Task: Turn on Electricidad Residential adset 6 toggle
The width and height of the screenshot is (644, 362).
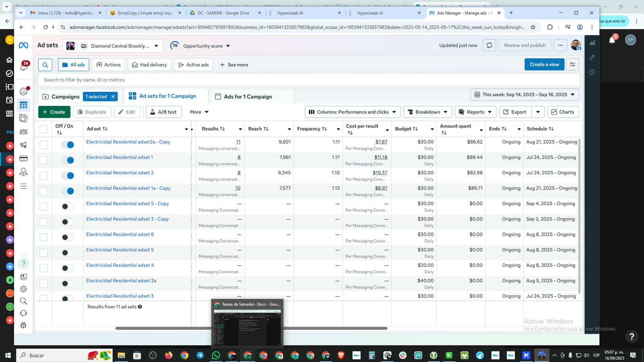Action: coord(68,237)
